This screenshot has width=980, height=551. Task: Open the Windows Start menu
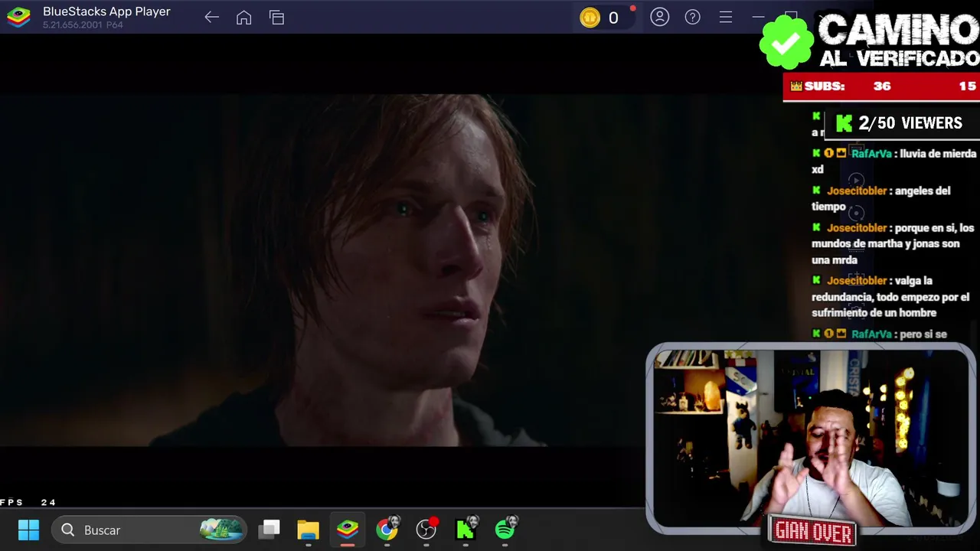28,530
